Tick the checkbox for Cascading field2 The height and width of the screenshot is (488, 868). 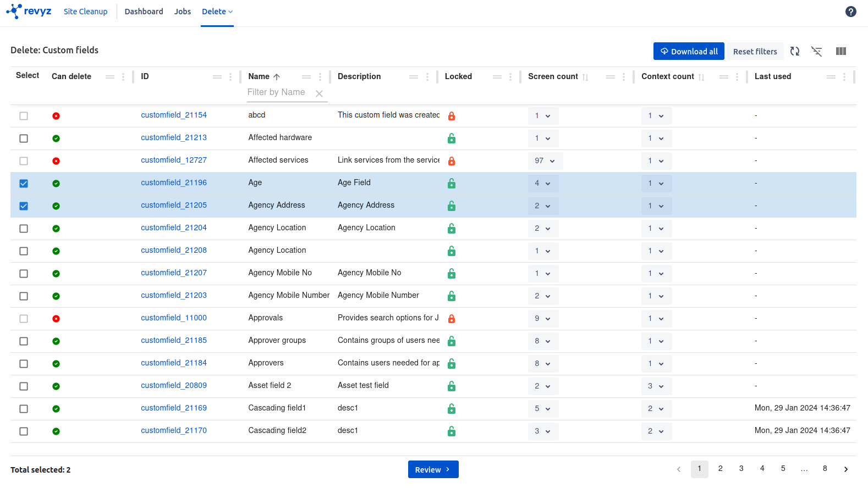coord(24,431)
